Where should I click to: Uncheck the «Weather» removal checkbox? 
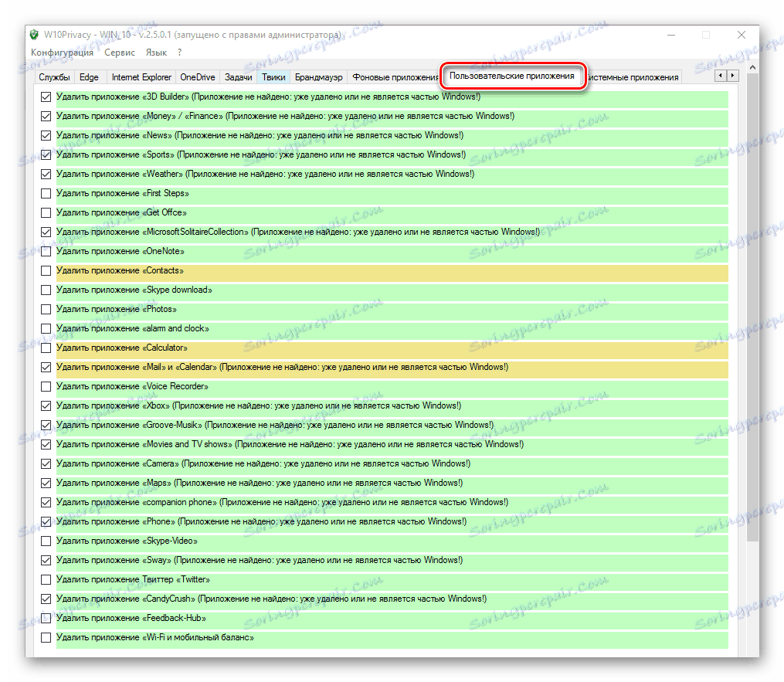pyautogui.click(x=46, y=174)
